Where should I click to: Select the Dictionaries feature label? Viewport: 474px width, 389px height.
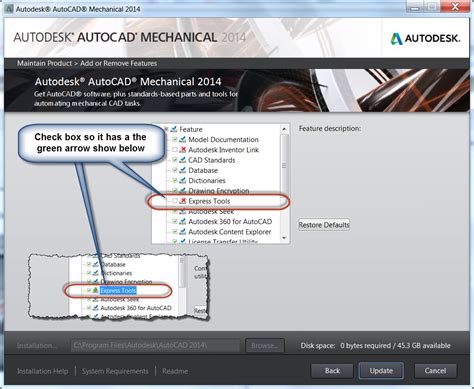[207, 181]
